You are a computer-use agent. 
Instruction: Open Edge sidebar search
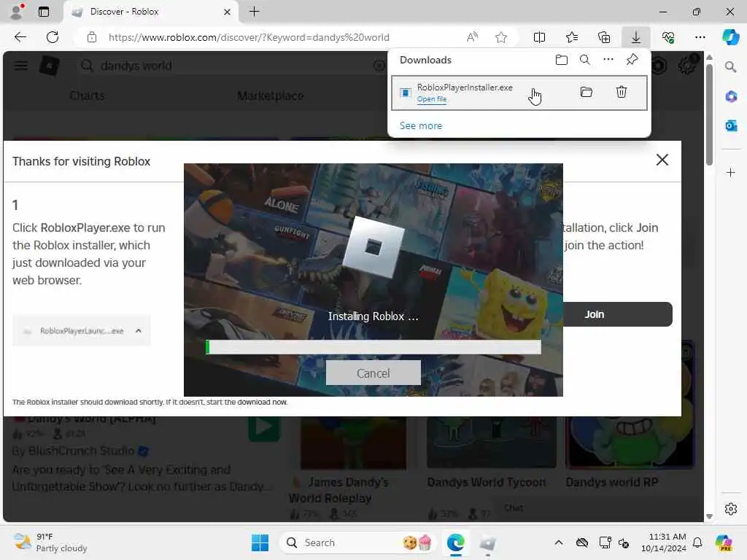coord(730,67)
